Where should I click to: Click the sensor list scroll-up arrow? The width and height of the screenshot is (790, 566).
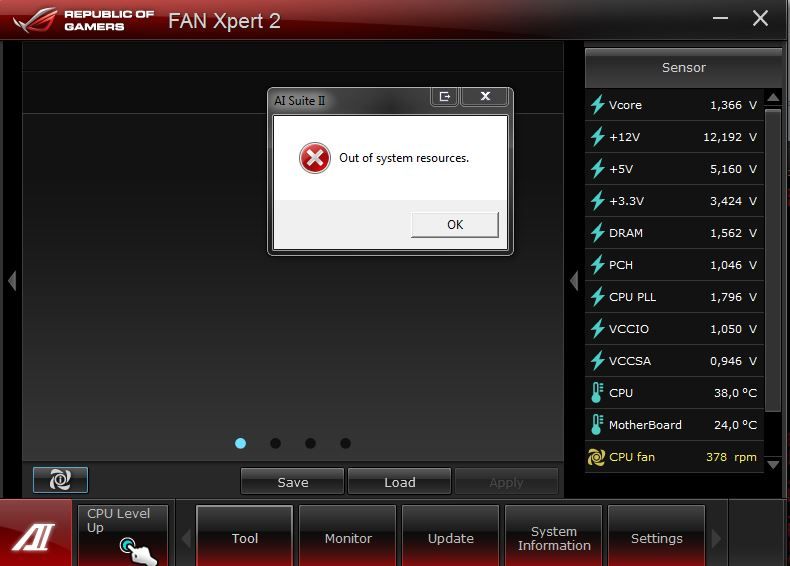[773, 97]
